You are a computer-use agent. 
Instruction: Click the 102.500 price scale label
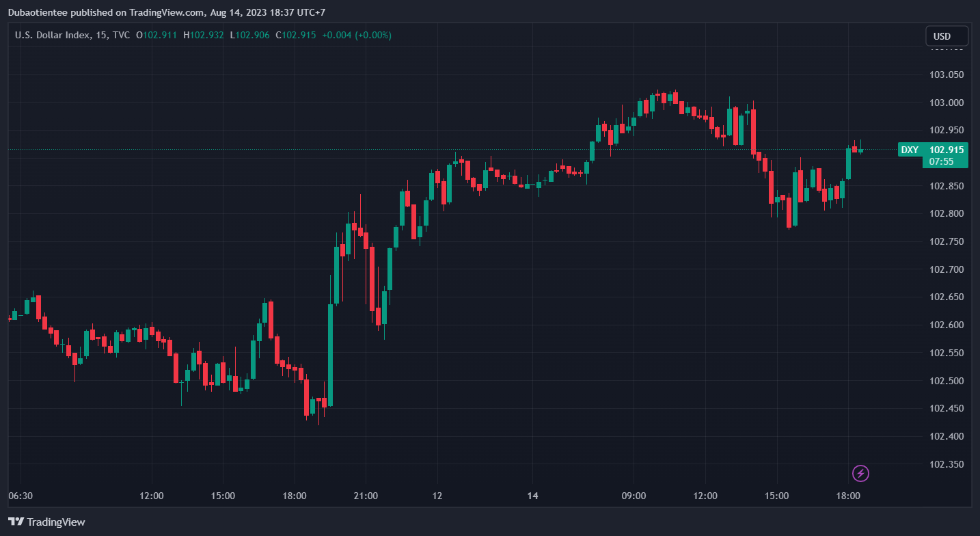[x=946, y=381]
